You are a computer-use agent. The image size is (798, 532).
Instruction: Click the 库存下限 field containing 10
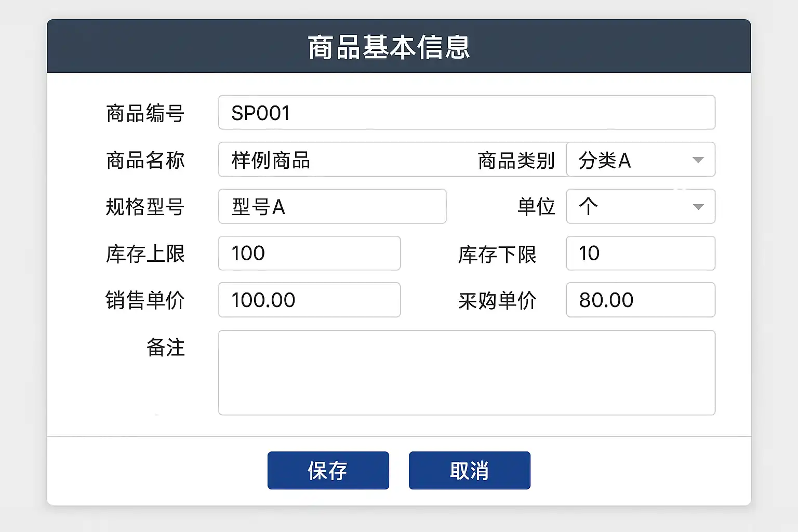[x=640, y=253]
